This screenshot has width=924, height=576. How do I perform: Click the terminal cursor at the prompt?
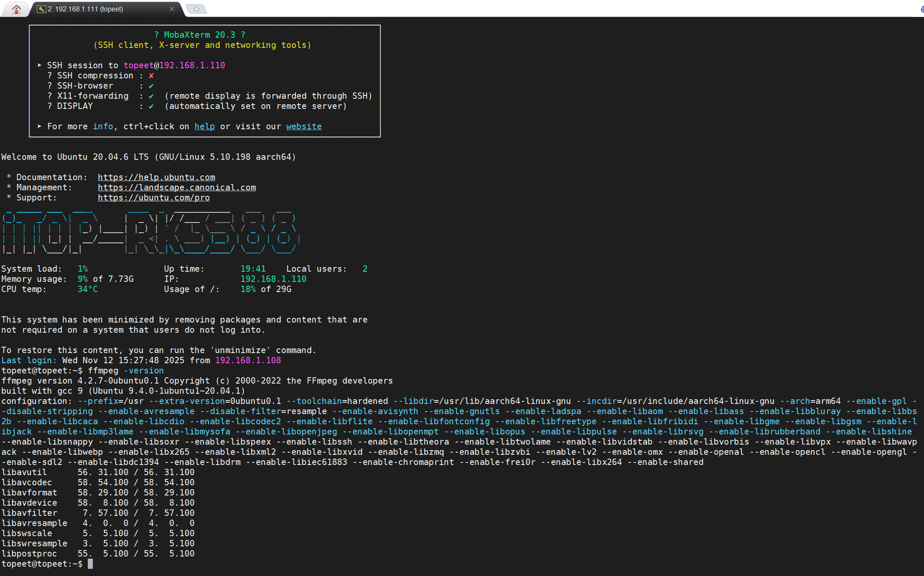tap(90, 564)
